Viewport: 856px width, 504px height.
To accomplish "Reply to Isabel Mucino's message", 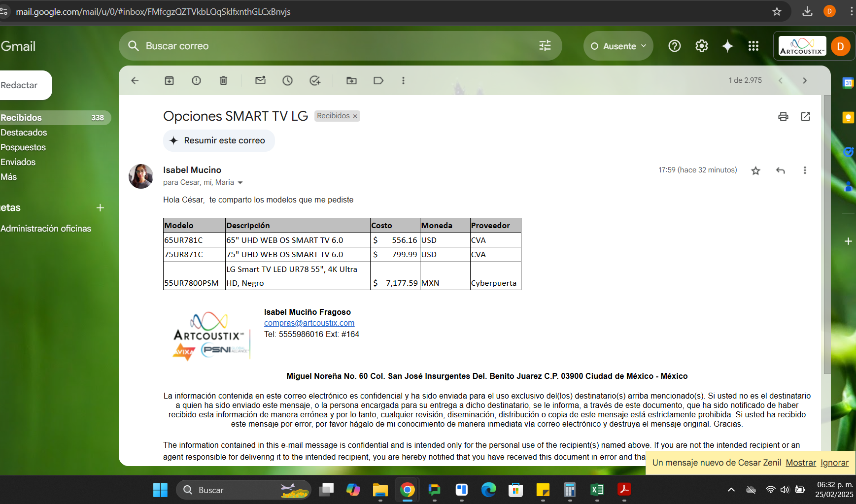I will point(780,170).
